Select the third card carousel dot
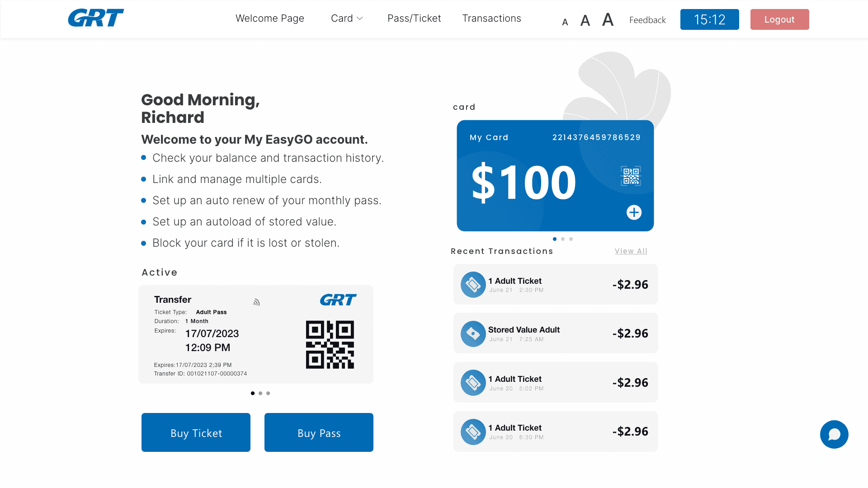The height and width of the screenshot is (488, 868). click(x=571, y=239)
